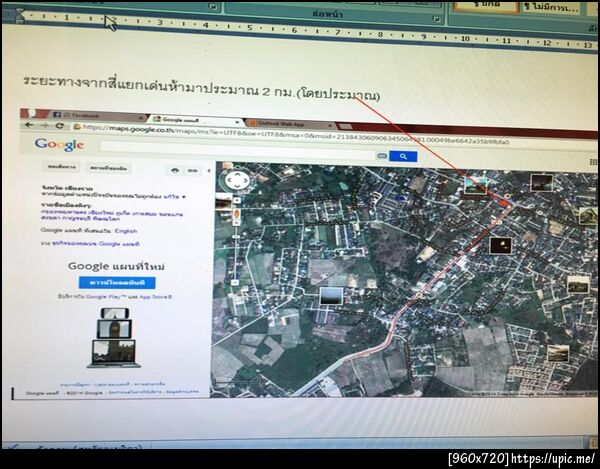Click the devices image in Maps panel
Viewport: 600px width, 469px height.
pos(114,337)
